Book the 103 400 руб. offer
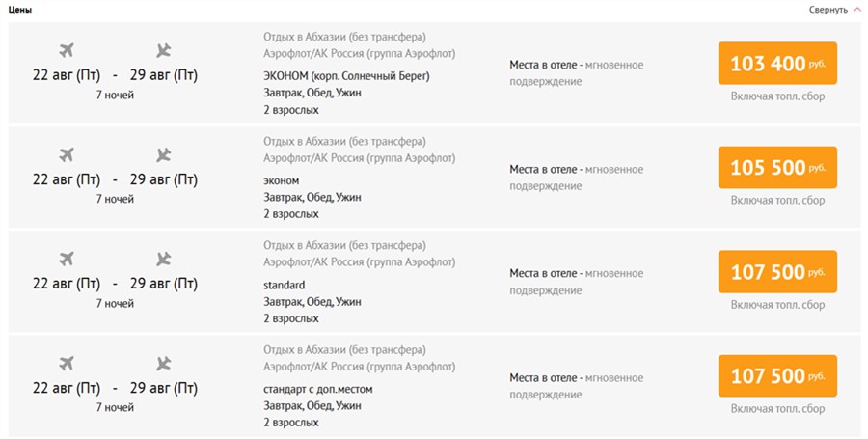Viewport: 868px width, 439px height. 777,64
